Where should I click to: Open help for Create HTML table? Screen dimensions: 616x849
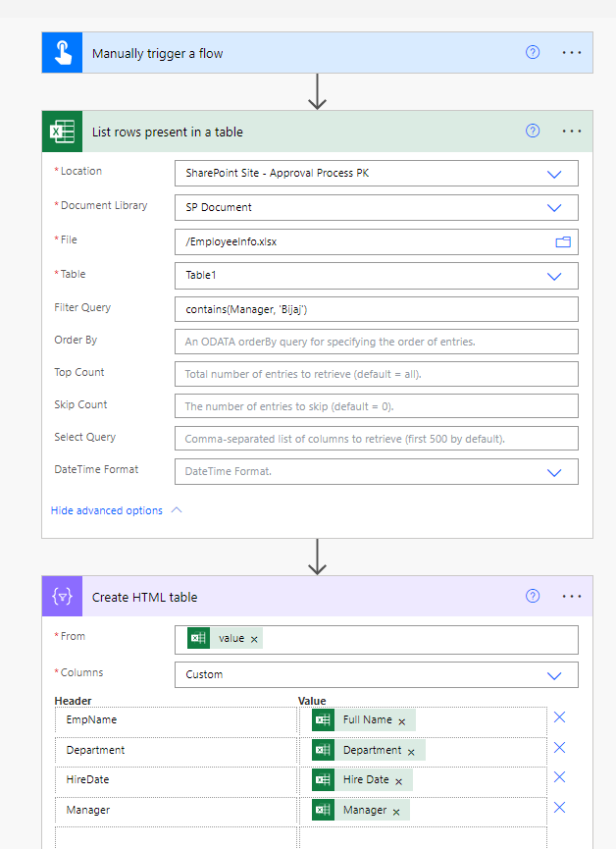point(533,597)
